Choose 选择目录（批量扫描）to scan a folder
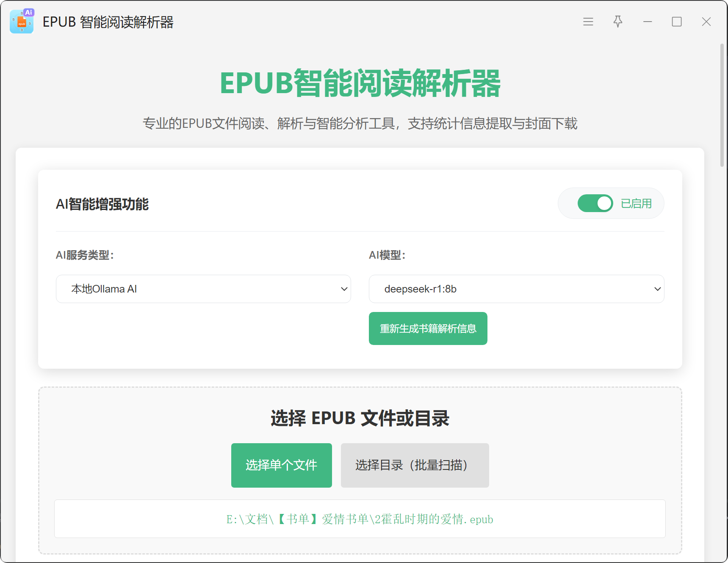 [415, 465]
